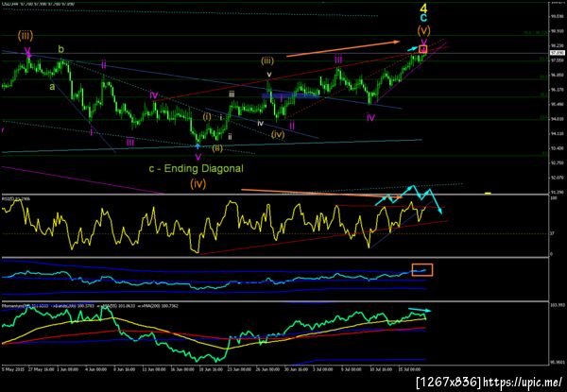Select the orange "(v)" wave label
The width and height of the screenshot is (567, 392).
(423, 29)
